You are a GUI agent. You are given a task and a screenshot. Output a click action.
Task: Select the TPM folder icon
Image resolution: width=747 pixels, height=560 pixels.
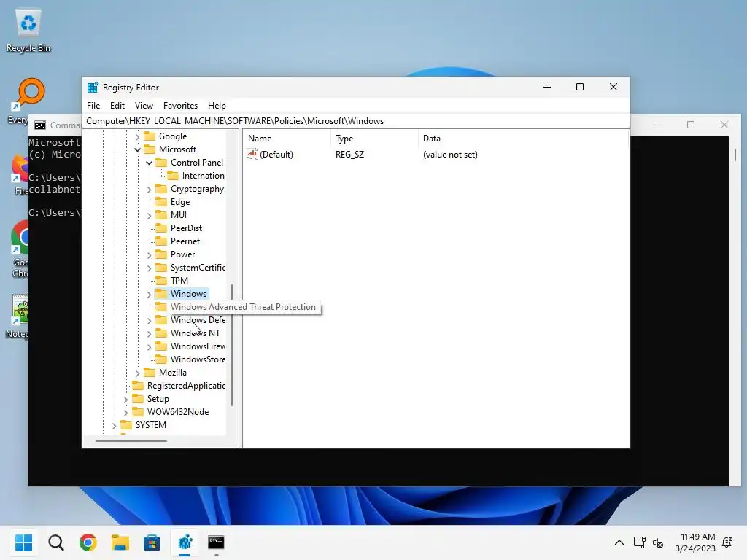pyautogui.click(x=161, y=281)
